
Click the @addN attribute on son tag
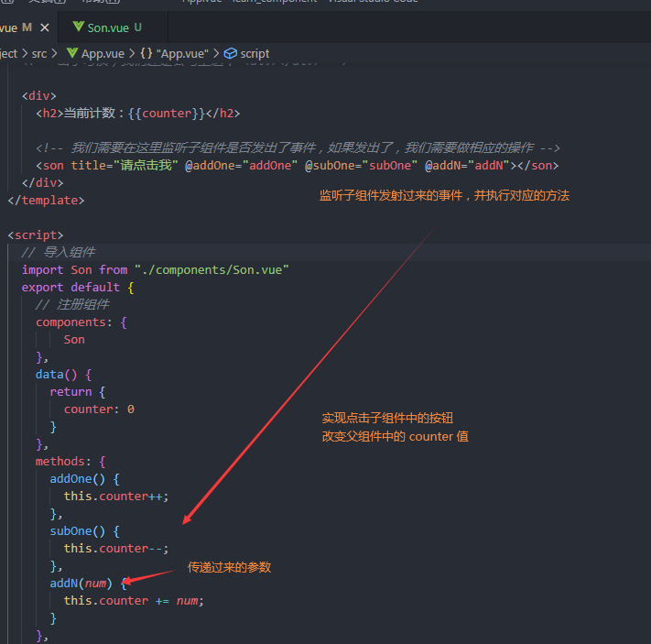(x=468, y=166)
